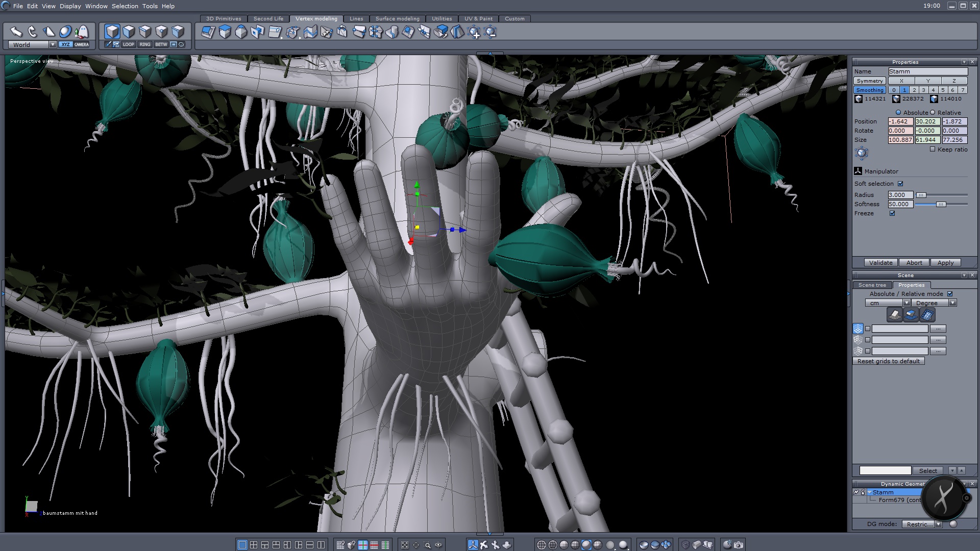Open the cm units dropdown
980x551 pixels.
pos(906,303)
